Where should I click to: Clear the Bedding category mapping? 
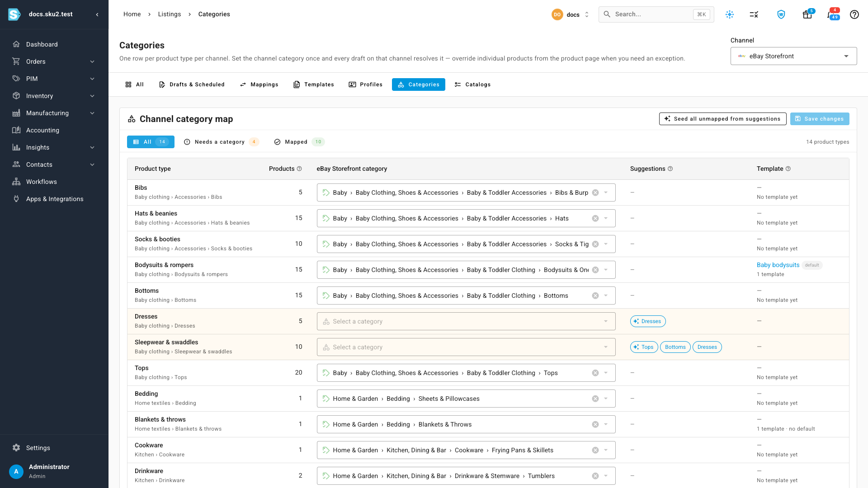[595, 399]
